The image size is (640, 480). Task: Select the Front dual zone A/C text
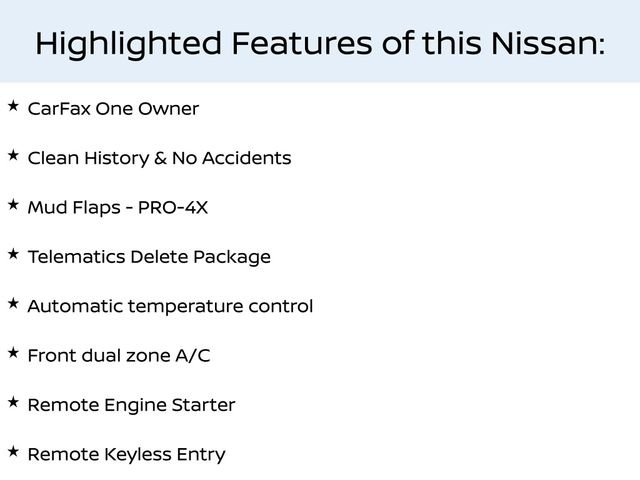coord(119,356)
